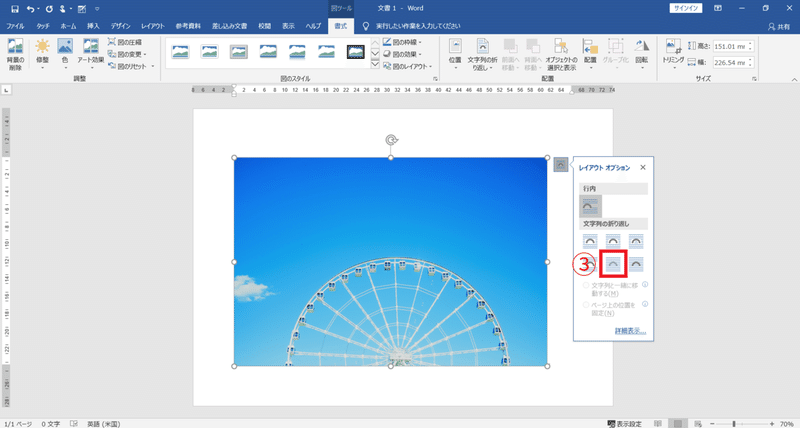Select ページ上の位置を固定 radio button

586,305
